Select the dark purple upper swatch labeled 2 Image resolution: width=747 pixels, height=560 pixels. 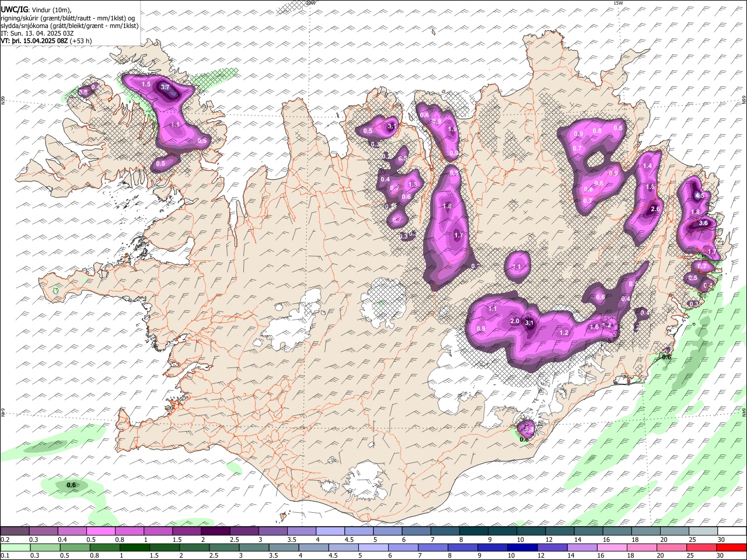(215, 531)
